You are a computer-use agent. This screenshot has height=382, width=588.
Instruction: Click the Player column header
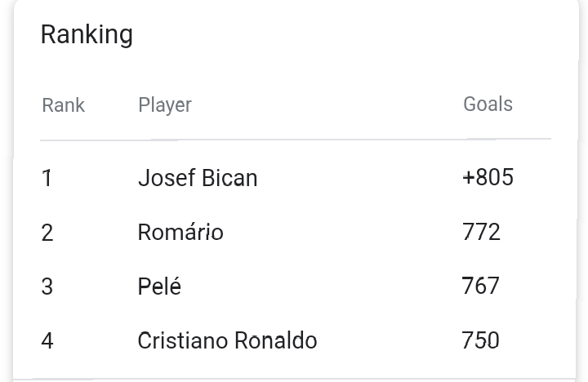pyautogui.click(x=165, y=105)
